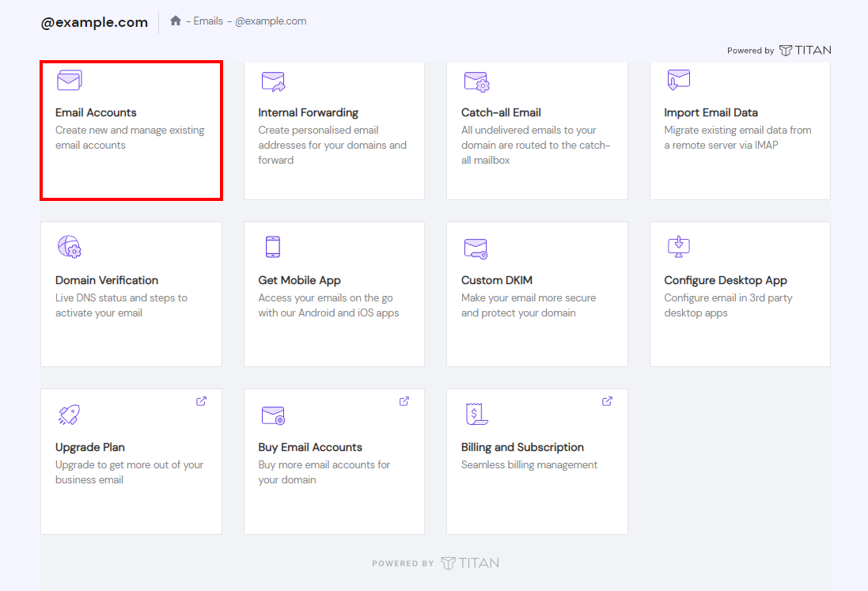Select the Upgrade Plan title
Screen dimensions: 868x591
[x=90, y=447]
